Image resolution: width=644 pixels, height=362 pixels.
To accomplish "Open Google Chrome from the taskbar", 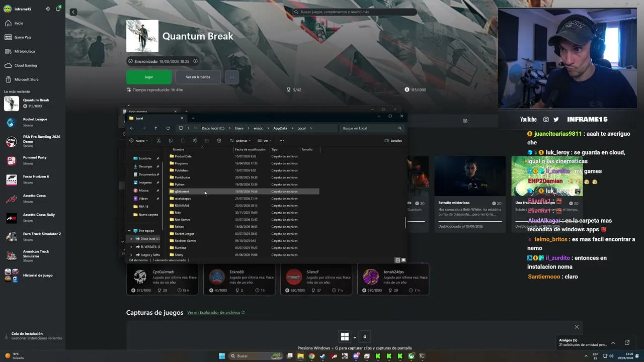I will click(311, 356).
